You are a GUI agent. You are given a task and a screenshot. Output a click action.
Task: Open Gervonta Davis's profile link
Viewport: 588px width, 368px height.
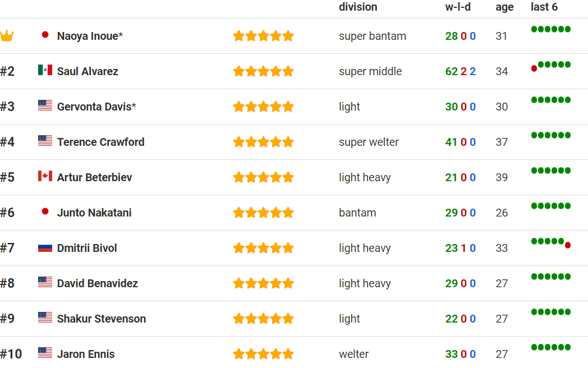(x=94, y=107)
